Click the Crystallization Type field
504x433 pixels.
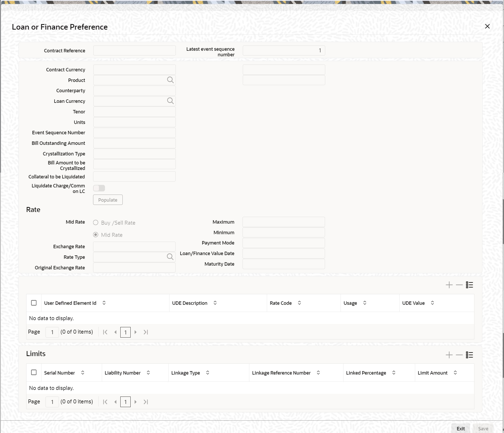coord(134,154)
